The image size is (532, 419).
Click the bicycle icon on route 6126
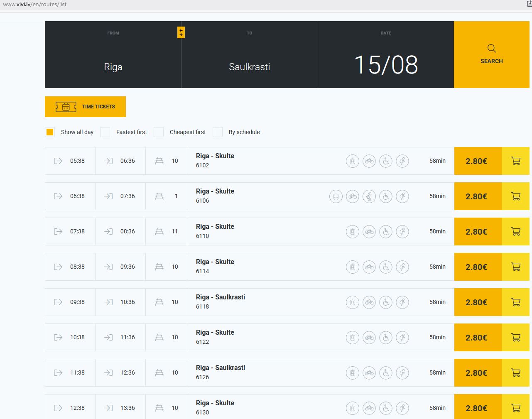coord(369,373)
